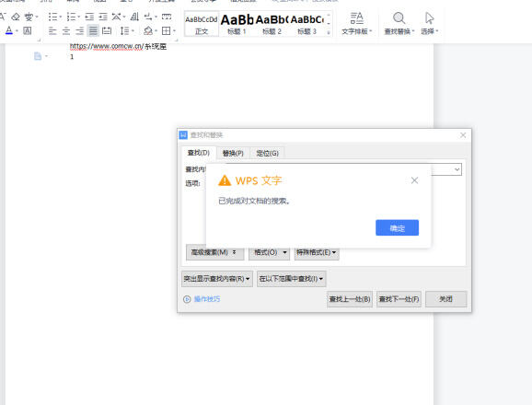
Task: Open the borders table icon
Action: click(x=167, y=31)
